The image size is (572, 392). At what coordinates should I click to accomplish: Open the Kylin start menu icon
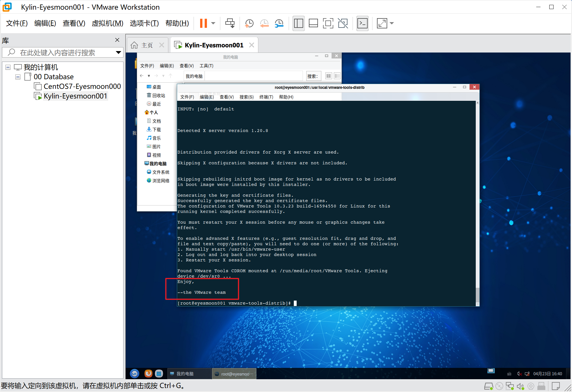coord(135,374)
